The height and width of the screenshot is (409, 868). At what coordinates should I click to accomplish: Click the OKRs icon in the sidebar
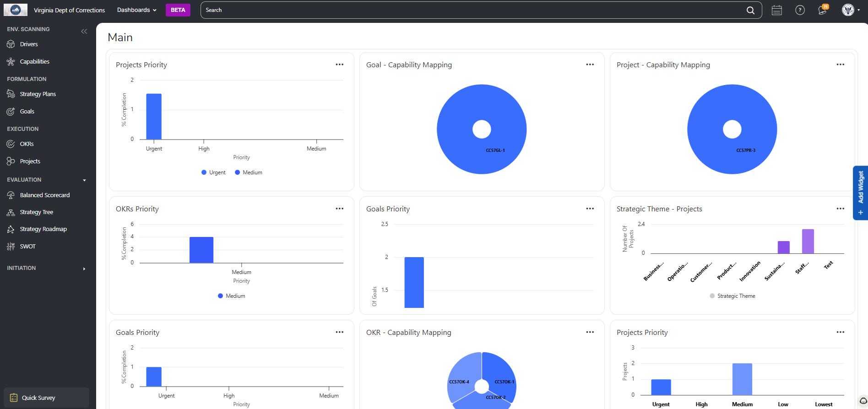11,144
